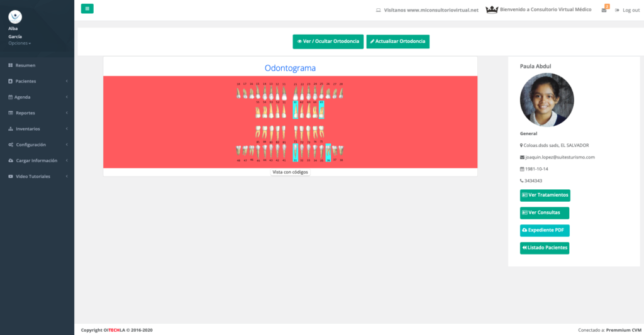Click the Log out link

627,10
